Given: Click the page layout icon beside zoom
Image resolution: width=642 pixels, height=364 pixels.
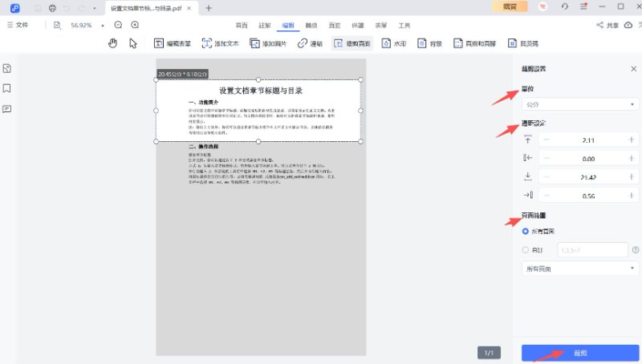Looking at the screenshot, I should coord(57,26).
